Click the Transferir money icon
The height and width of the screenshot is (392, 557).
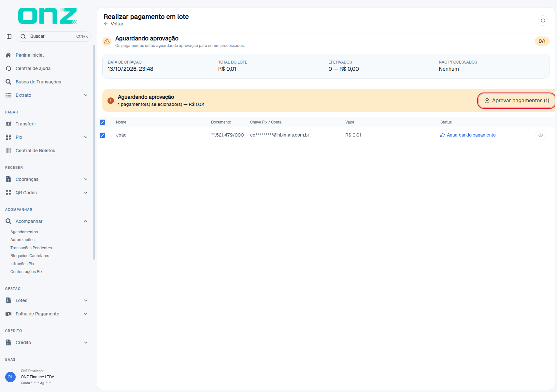pyautogui.click(x=8, y=124)
